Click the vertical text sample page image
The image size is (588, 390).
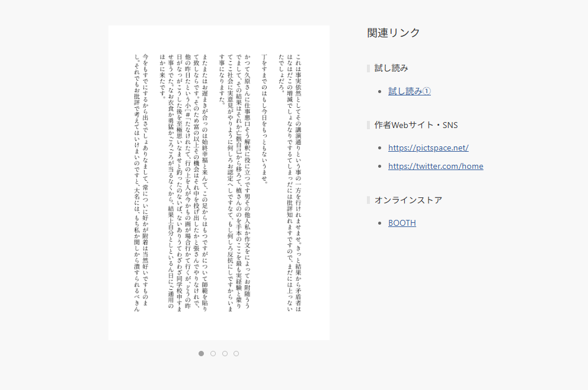[x=219, y=183]
